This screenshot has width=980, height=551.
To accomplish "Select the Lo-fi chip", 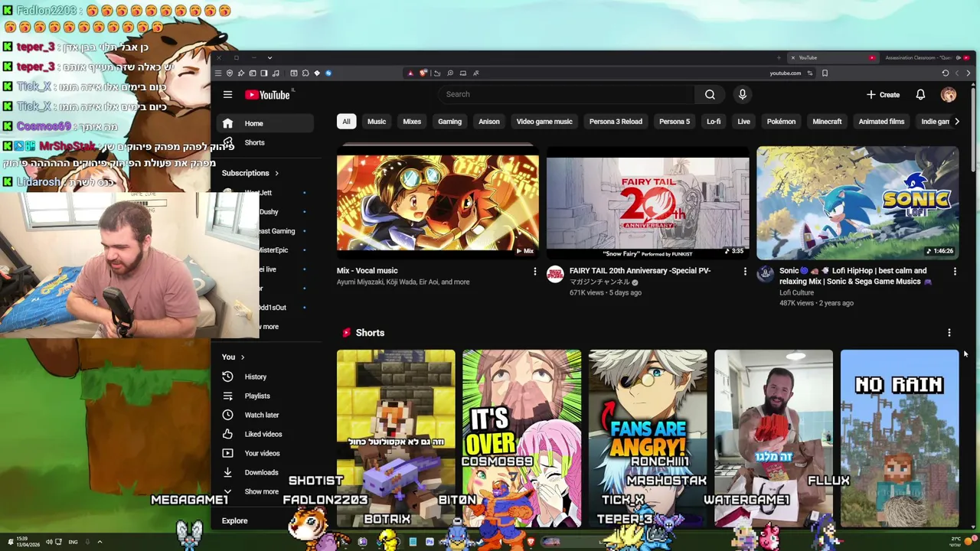I will coord(714,122).
